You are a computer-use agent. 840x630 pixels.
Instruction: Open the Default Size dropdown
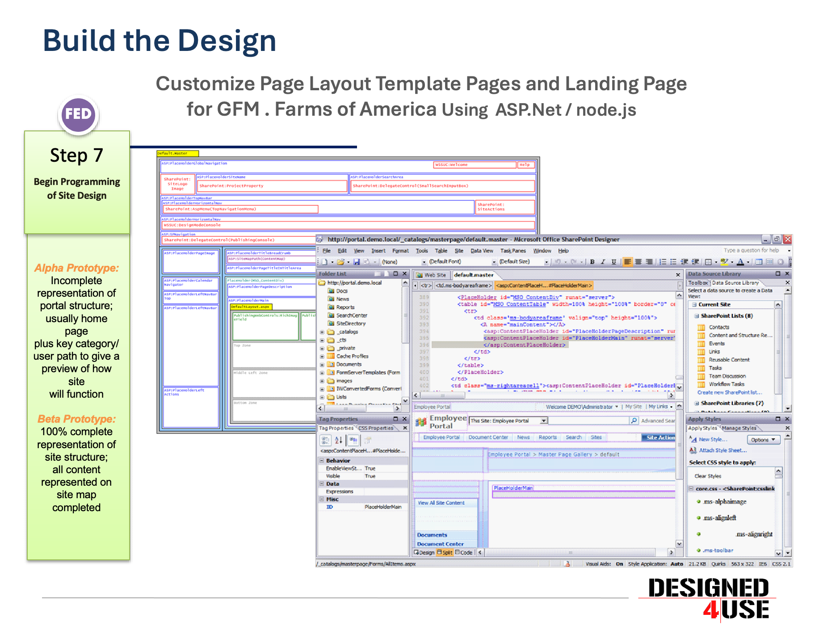pos(546,262)
